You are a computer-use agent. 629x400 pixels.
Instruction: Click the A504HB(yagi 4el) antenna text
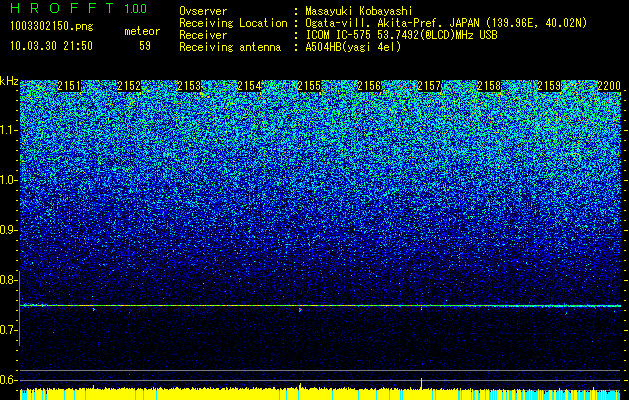coord(353,47)
